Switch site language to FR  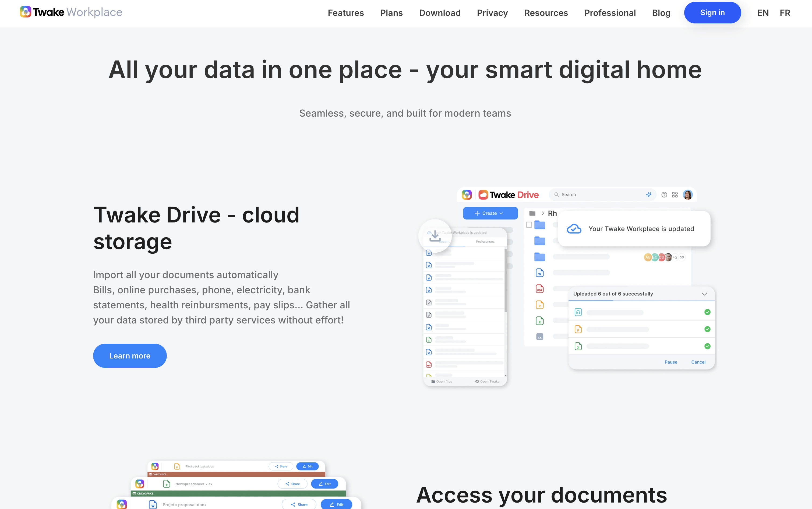point(785,13)
